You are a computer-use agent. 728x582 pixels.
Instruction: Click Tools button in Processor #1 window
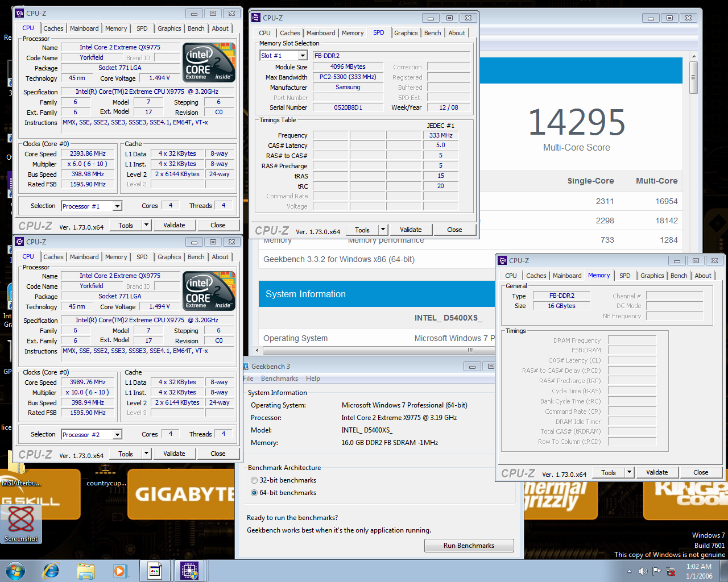coord(126,225)
